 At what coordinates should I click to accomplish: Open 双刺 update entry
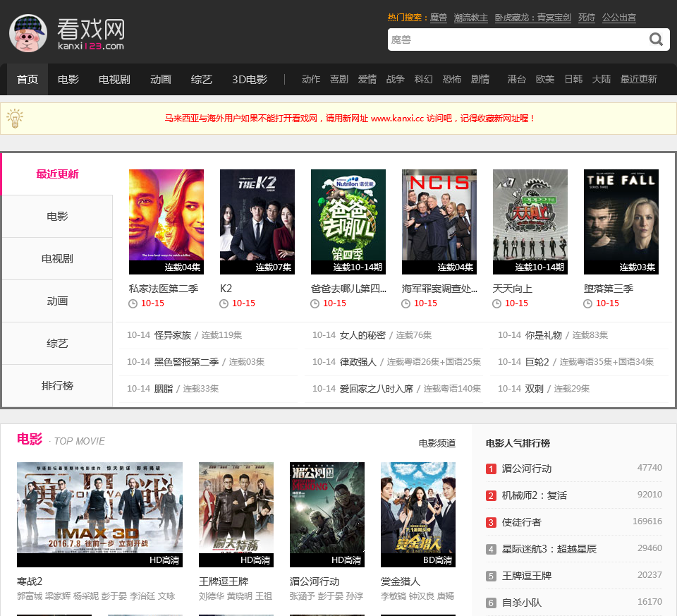[534, 389]
